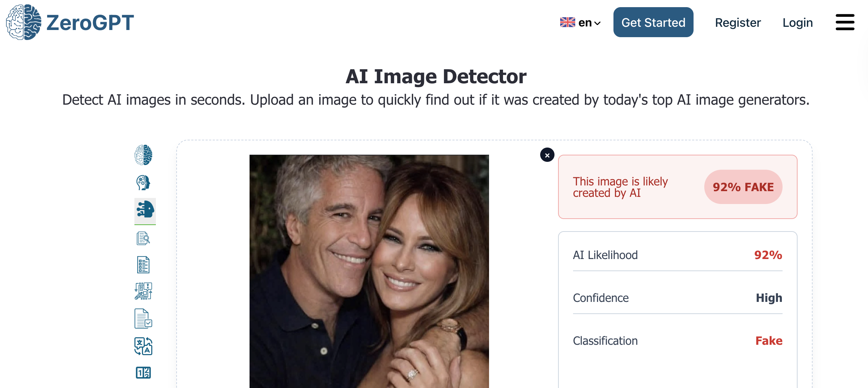868x388 pixels.
Task: Open the translator icon in sidebar
Action: click(143, 346)
